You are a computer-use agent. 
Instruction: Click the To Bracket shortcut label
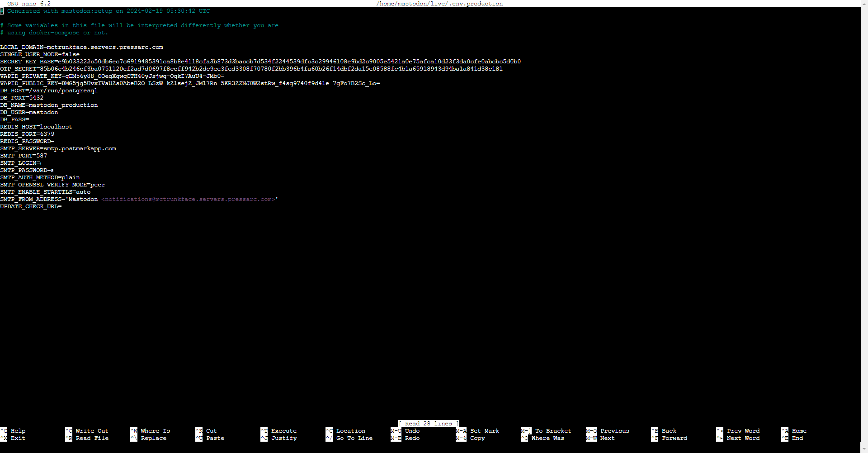tap(553, 431)
